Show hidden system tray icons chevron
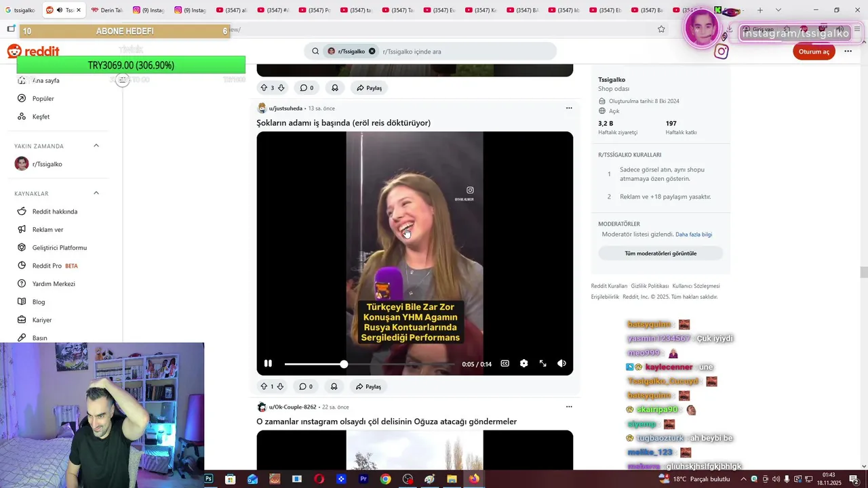Viewport: 868px width, 488px height. (x=743, y=479)
